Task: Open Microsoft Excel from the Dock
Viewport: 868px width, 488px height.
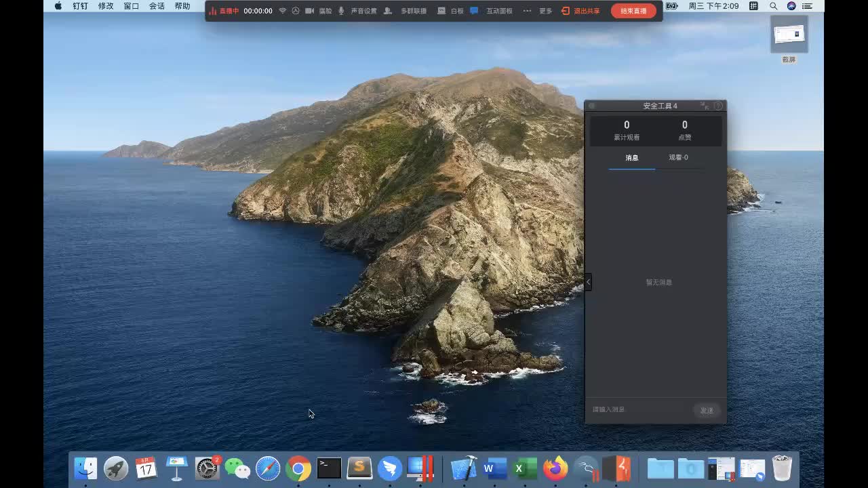Action: coord(526,468)
